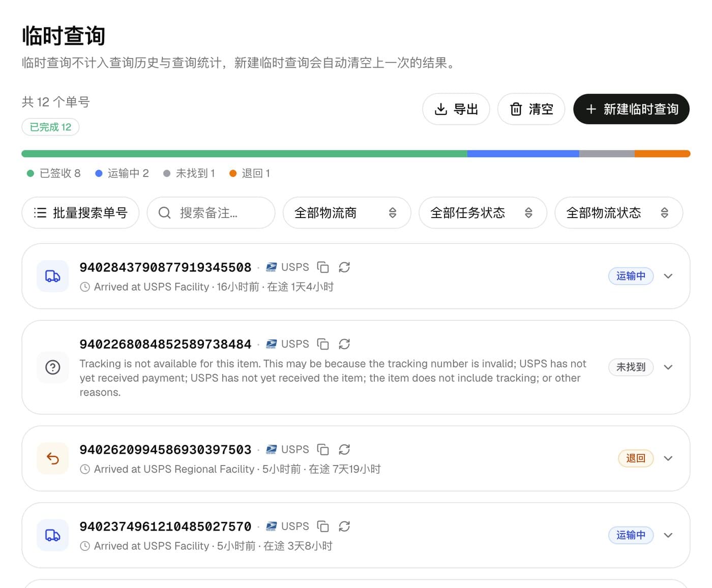Refresh tracking for 9402374961210485027570
Screen dimensions: 712x588
click(x=344, y=527)
